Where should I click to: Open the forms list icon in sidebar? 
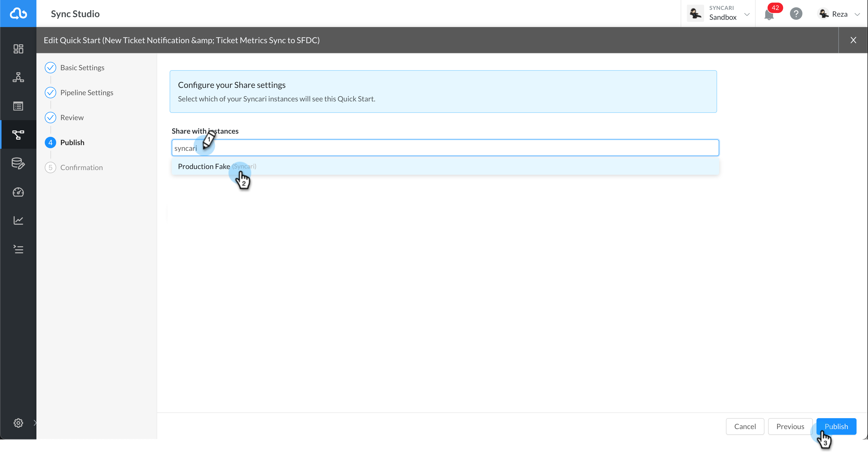(18, 106)
